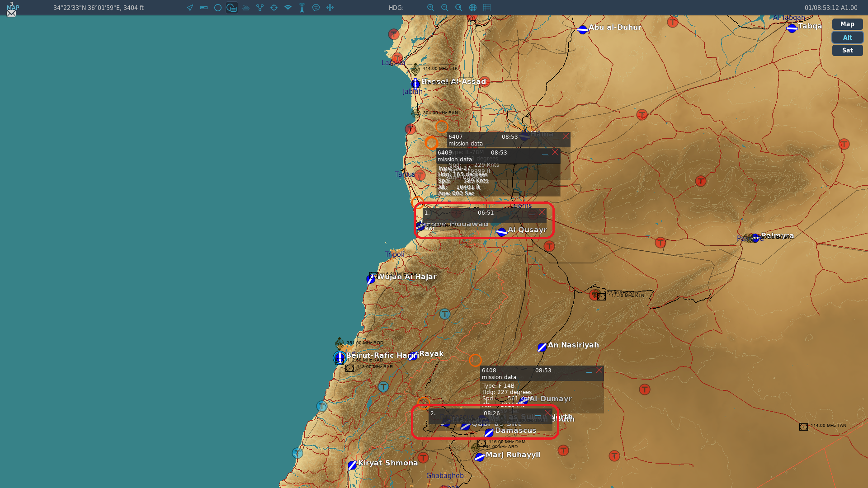Click the Al Qusayr airfield icon

click(502, 232)
